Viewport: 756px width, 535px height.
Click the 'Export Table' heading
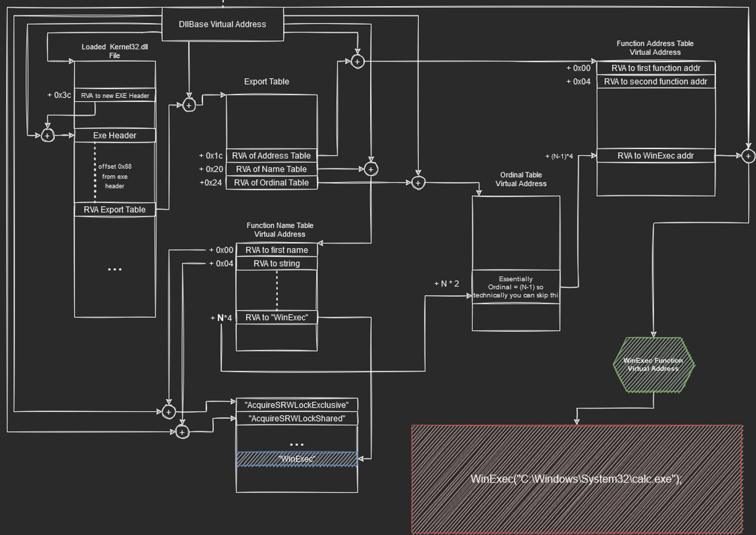(267, 82)
